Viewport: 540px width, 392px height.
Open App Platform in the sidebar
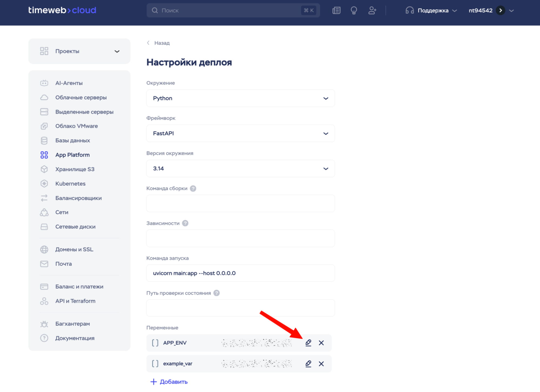[x=72, y=155]
